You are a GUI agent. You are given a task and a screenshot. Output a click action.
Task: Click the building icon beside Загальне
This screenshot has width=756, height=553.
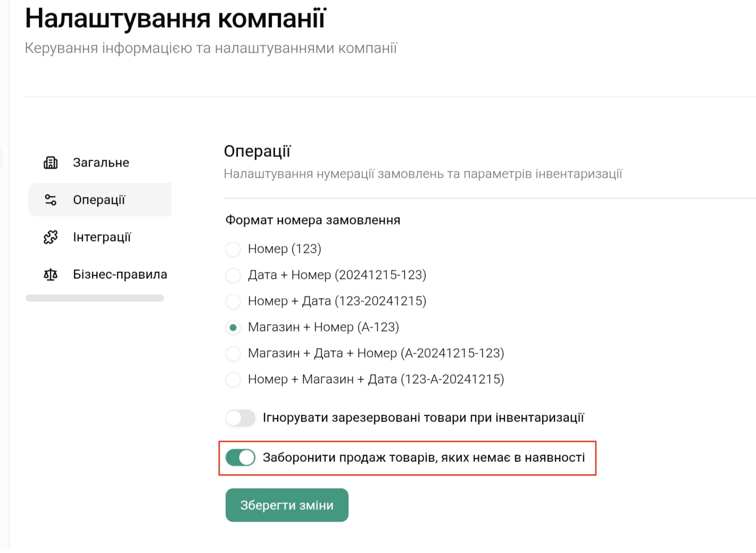51,163
